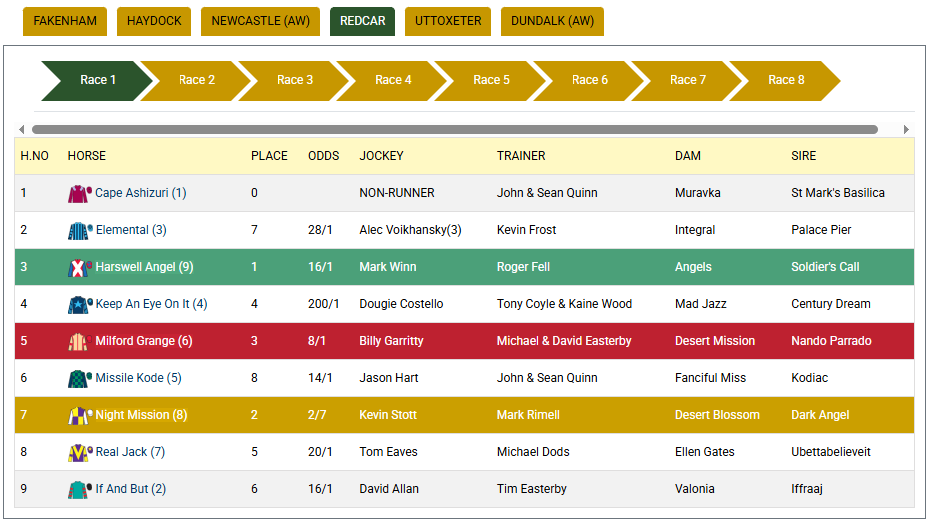
Task: Open the Missile Kode horse link
Action: tap(138, 378)
